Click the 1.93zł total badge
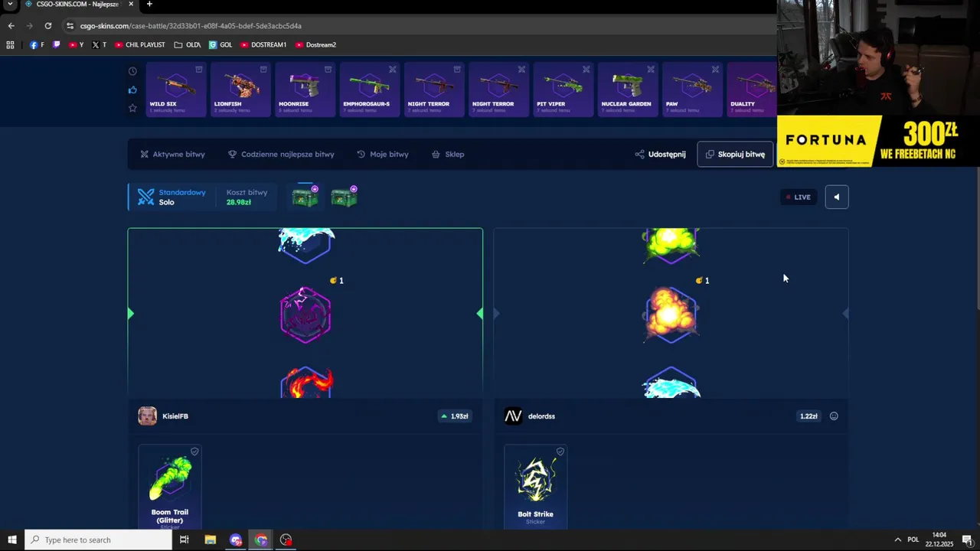 (x=455, y=416)
